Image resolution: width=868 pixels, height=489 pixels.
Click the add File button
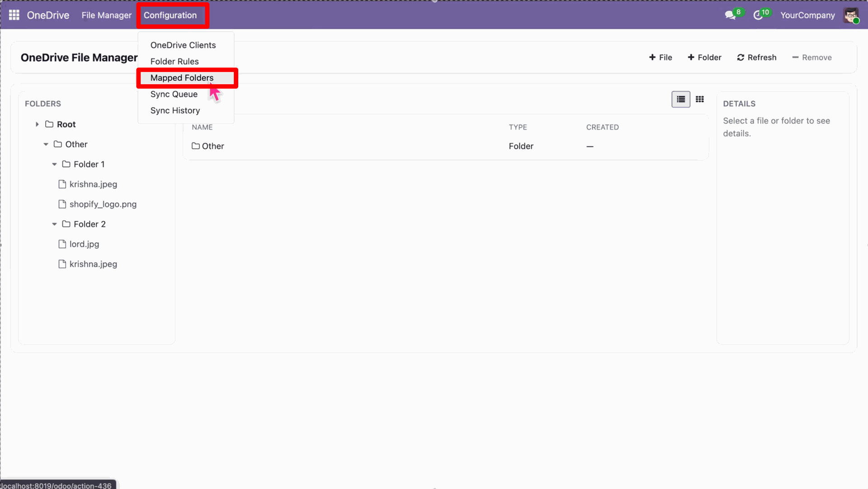660,57
